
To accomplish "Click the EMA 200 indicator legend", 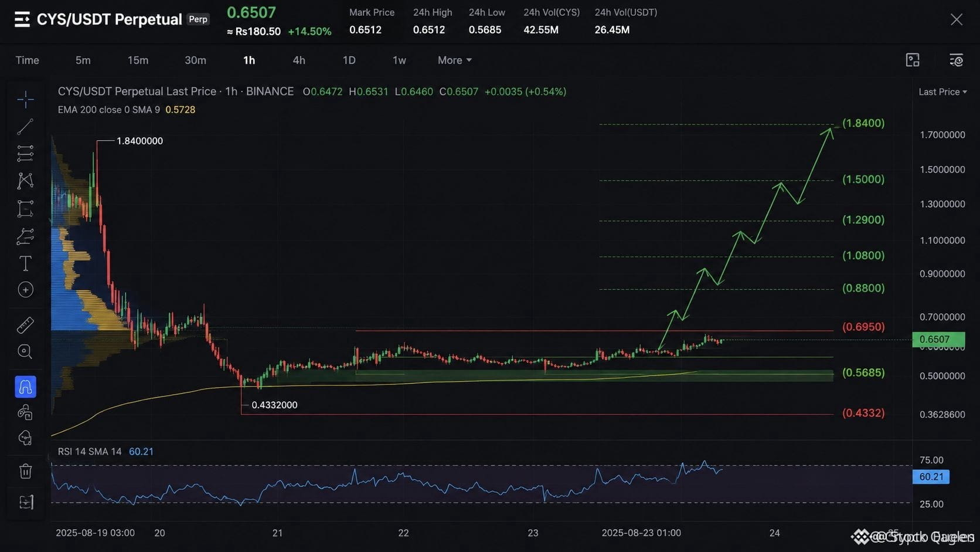I will [x=109, y=110].
